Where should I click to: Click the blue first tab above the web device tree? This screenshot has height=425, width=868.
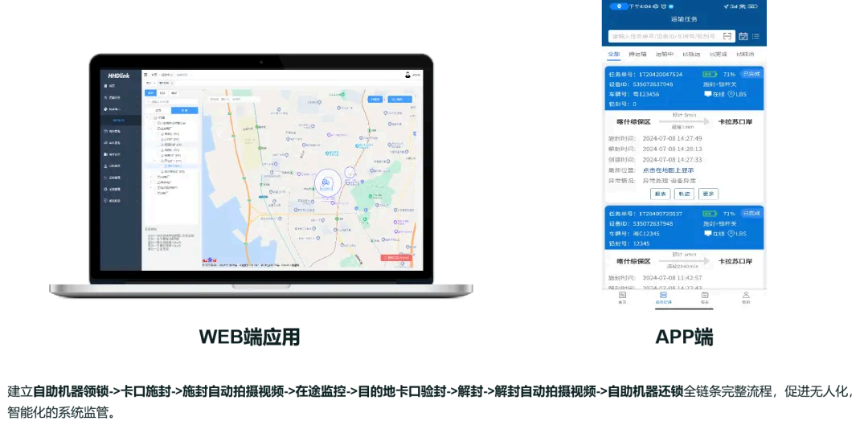(150, 93)
